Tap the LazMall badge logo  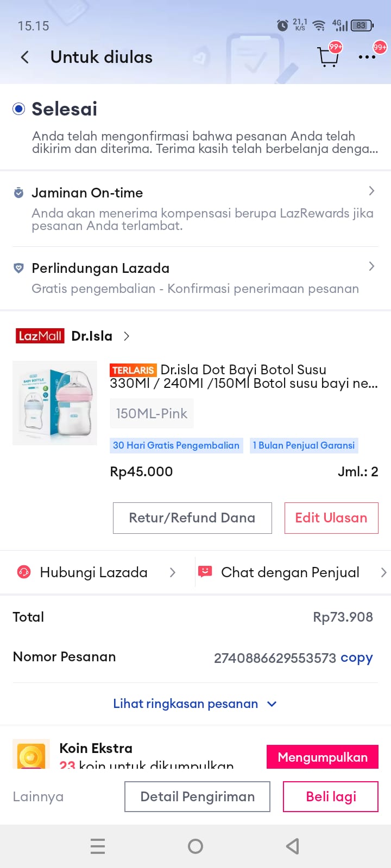click(x=40, y=336)
